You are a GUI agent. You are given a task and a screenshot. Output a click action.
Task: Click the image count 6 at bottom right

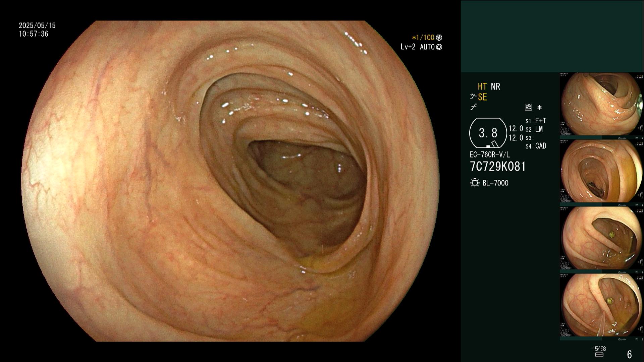630,354
